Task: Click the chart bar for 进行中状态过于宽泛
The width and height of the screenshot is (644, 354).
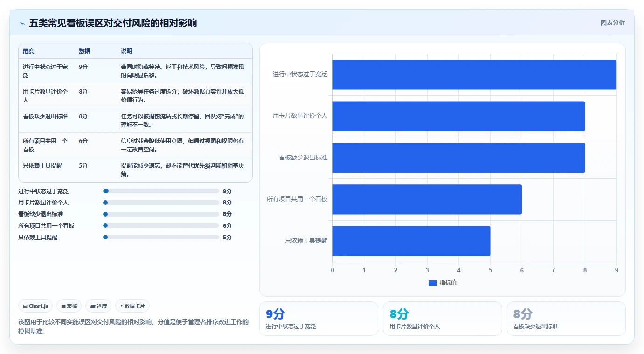Action: coord(474,75)
